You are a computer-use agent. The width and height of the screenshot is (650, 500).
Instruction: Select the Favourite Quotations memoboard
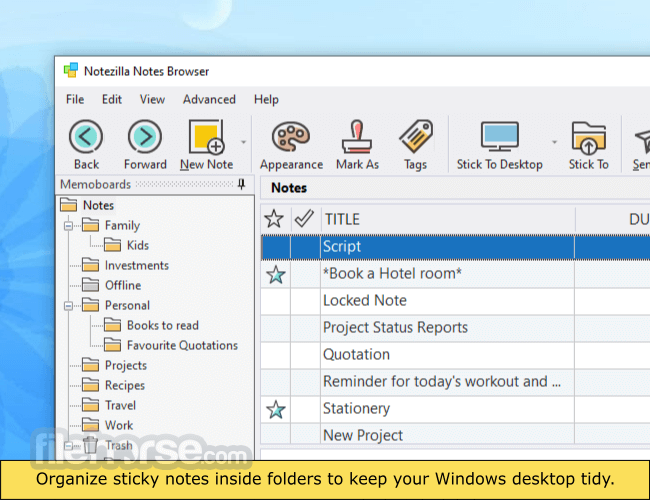(182, 345)
